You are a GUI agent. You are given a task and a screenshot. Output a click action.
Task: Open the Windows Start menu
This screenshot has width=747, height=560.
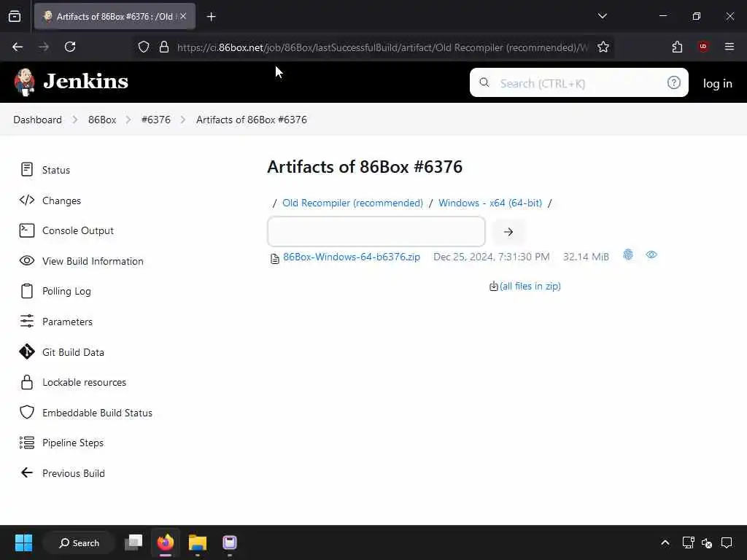pyautogui.click(x=23, y=542)
